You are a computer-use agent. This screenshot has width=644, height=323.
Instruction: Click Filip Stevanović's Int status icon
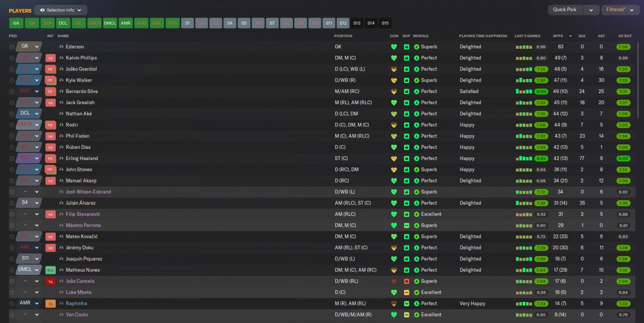[x=50, y=214]
